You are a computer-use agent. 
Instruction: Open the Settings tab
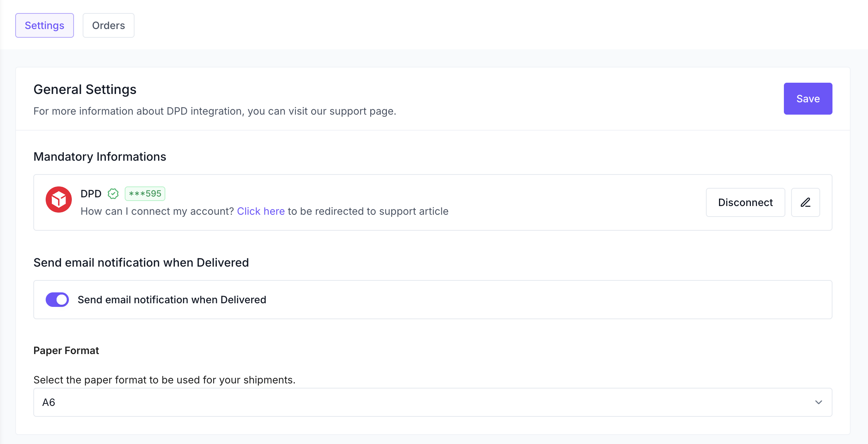45,25
